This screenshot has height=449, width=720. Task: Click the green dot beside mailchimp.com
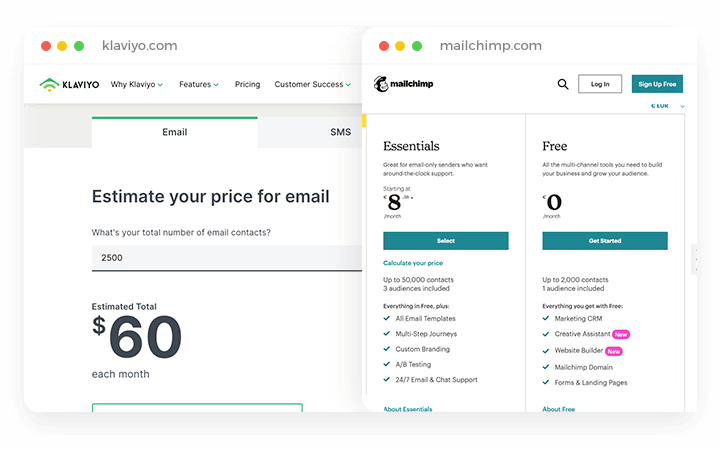(x=417, y=46)
